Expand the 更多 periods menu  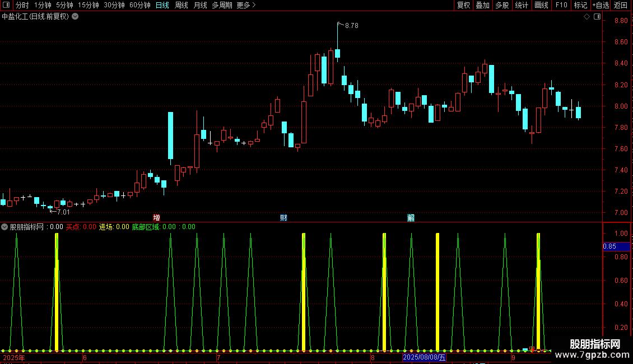click(x=246, y=5)
